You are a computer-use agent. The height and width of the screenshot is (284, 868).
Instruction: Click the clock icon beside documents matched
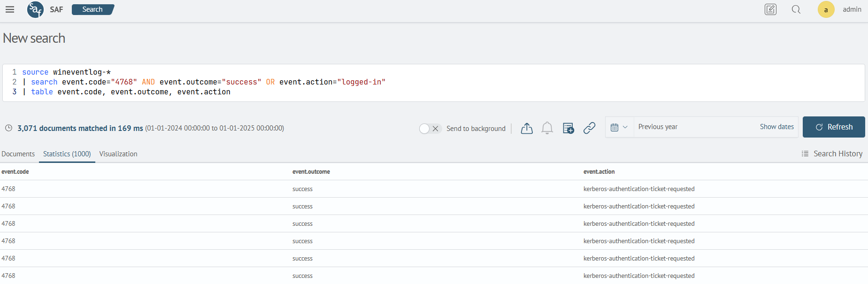click(x=8, y=128)
